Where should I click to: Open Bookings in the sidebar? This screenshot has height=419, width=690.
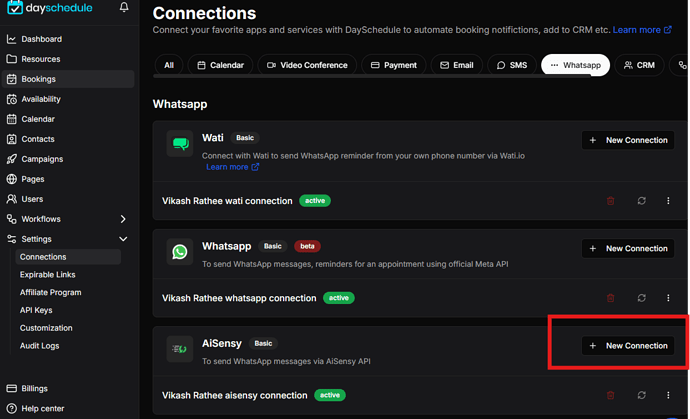pyautogui.click(x=38, y=79)
